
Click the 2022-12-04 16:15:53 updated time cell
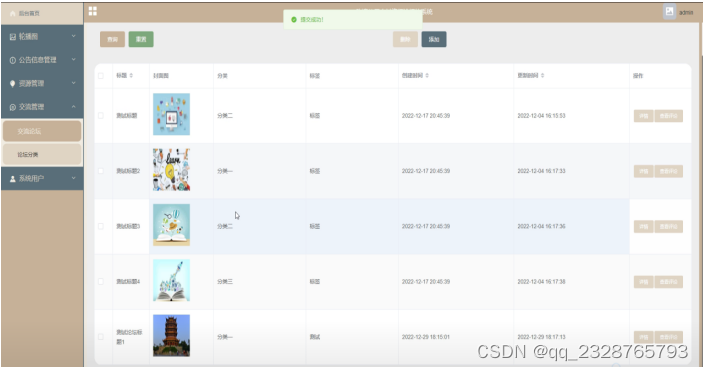point(541,116)
